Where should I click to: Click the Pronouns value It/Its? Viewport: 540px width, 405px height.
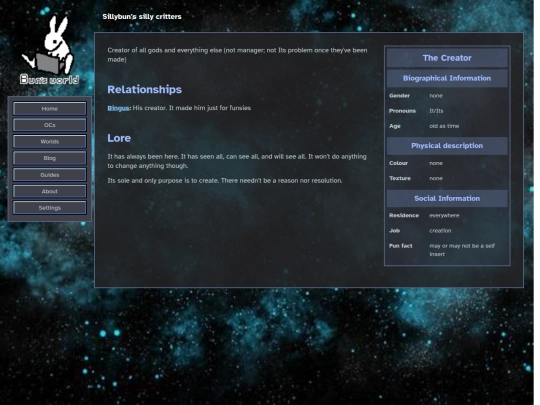pos(436,111)
